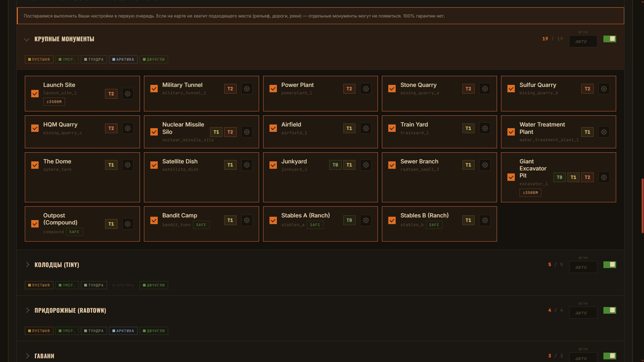Open settings gear for Launch Site
This screenshot has height=362, width=644.
point(128,94)
